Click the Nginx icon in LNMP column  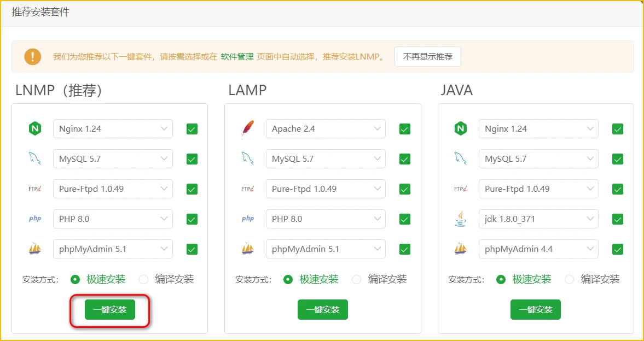pyautogui.click(x=35, y=129)
